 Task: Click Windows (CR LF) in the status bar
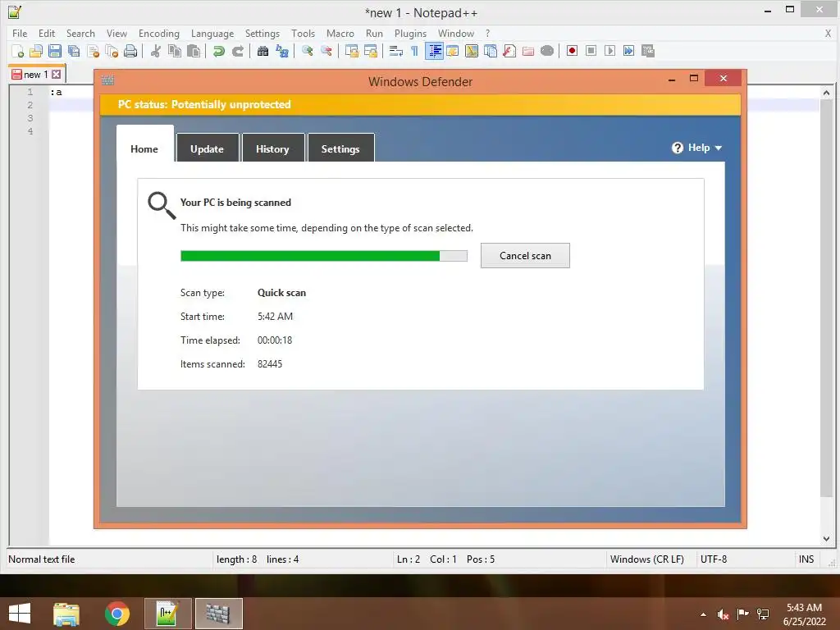coord(646,559)
